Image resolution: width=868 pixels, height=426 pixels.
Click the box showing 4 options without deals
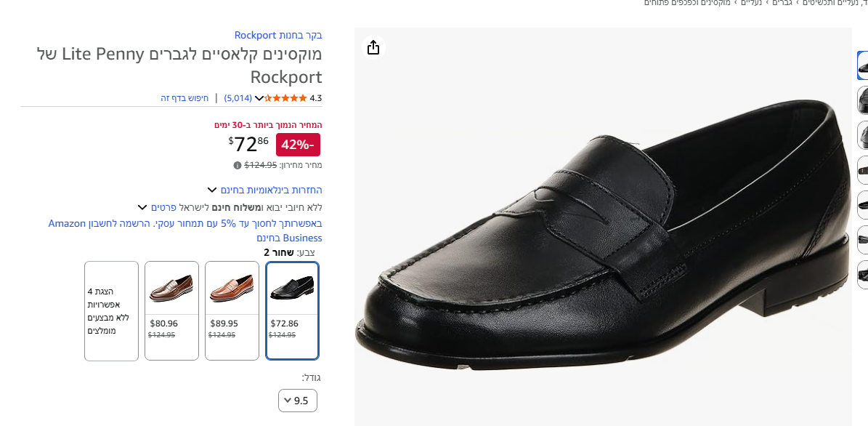point(111,310)
